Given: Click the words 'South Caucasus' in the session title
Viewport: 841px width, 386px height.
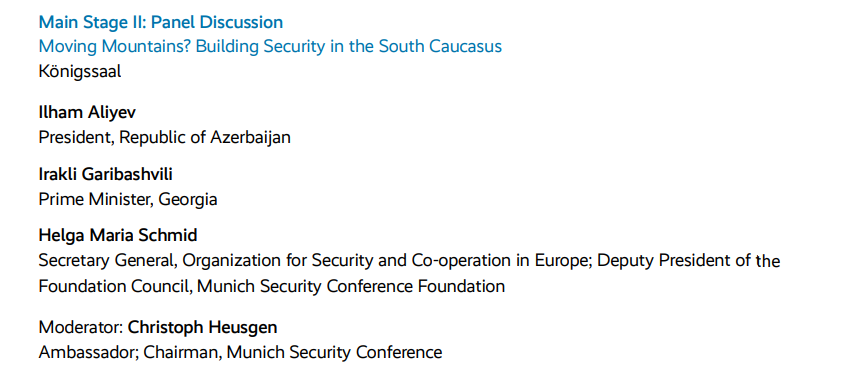Looking at the screenshot, I should tap(440, 47).
